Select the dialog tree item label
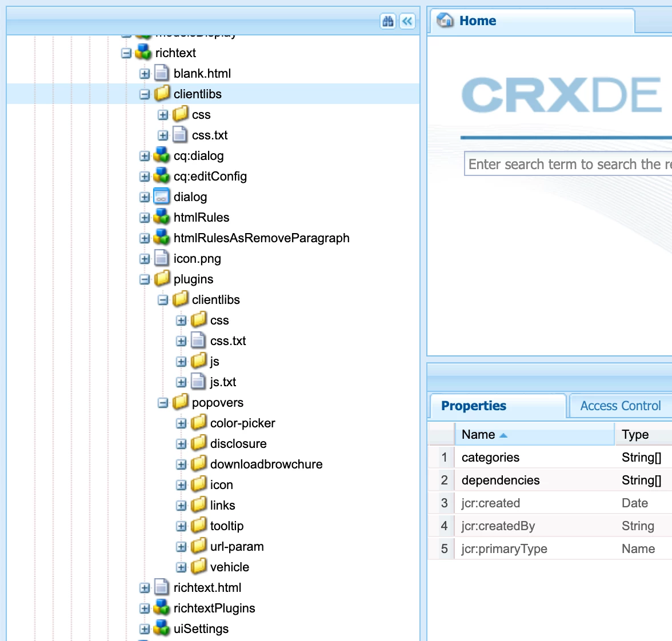 (190, 197)
